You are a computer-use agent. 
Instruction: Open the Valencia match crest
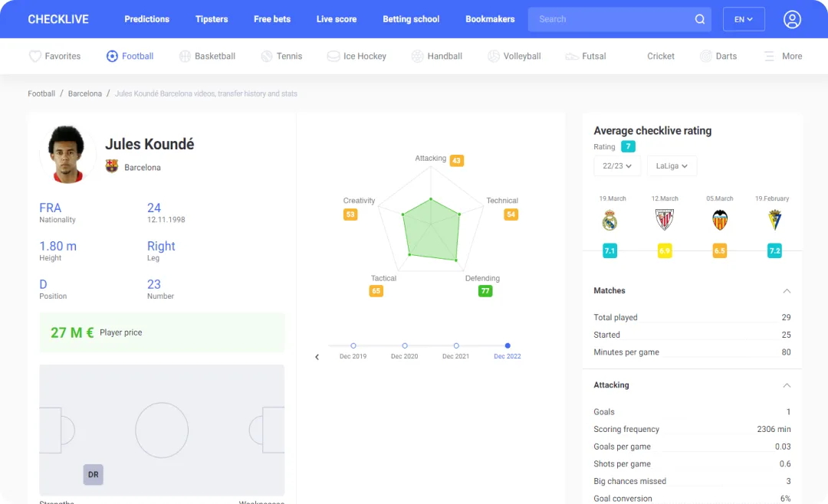(x=720, y=220)
